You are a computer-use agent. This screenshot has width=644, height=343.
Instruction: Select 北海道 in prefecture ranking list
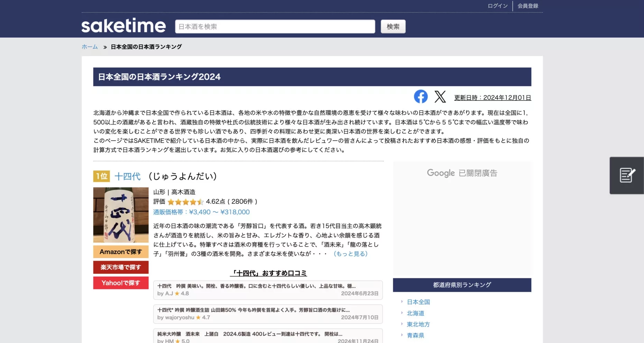click(x=415, y=313)
